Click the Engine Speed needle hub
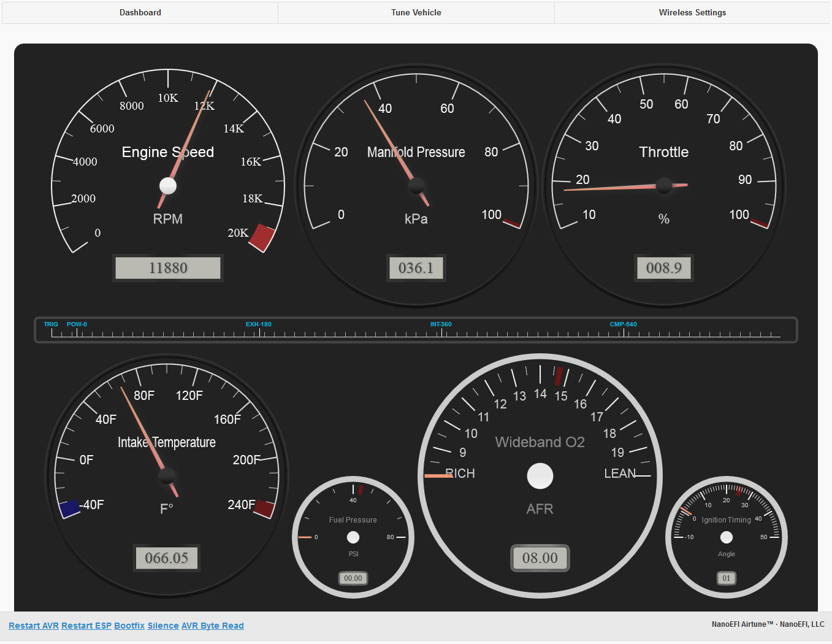 click(168, 185)
